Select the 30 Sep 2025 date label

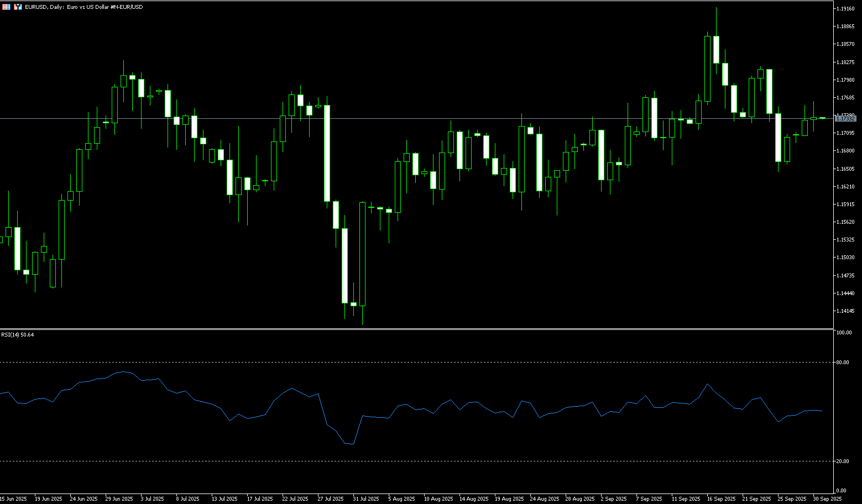(827, 499)
